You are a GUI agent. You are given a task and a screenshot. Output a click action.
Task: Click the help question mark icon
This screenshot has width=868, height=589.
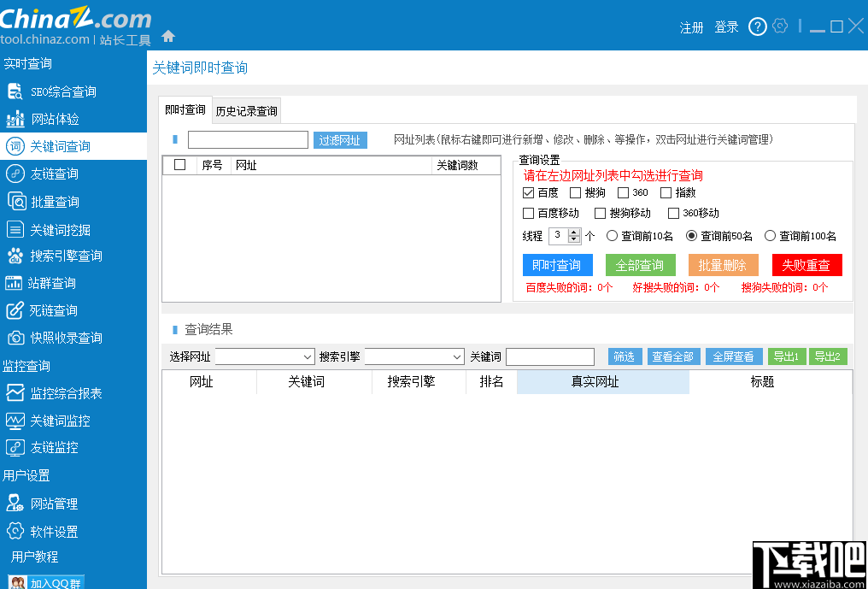click(757, 27)
